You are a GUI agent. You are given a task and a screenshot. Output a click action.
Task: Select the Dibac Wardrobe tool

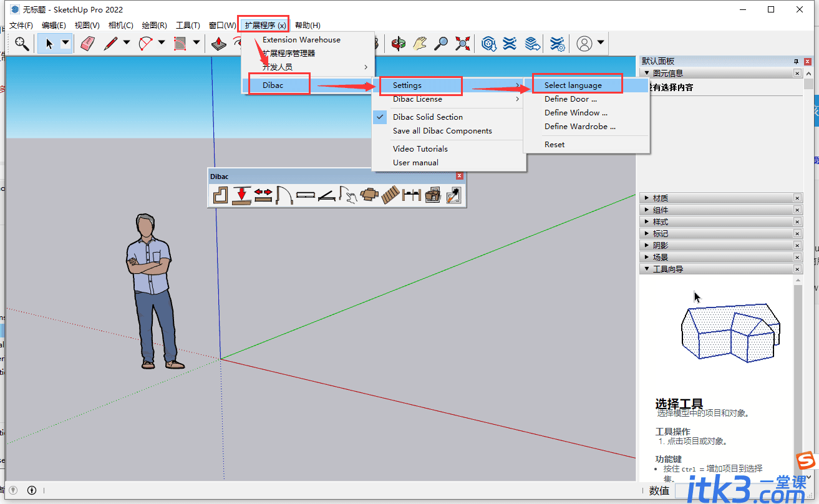click(327, 196)
